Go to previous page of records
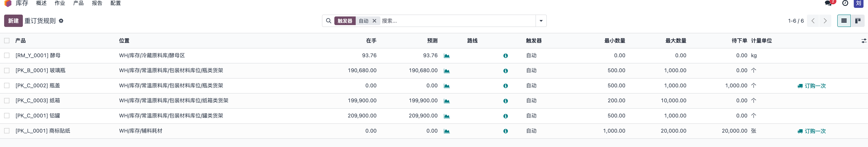868x147 pixels. tap(813, 21)
